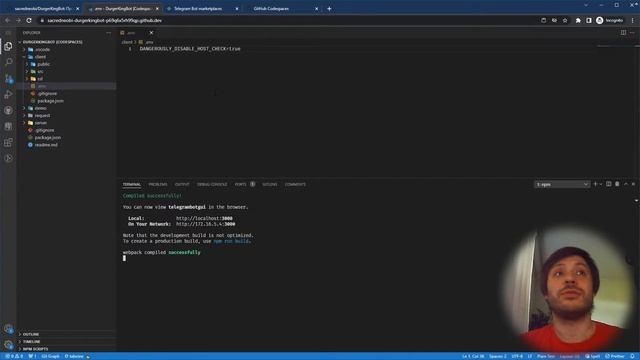Open the Explorer view in the activity bar
Viewport: 640px width, 360px height.
pyautogui.click(x=8, y=46)
